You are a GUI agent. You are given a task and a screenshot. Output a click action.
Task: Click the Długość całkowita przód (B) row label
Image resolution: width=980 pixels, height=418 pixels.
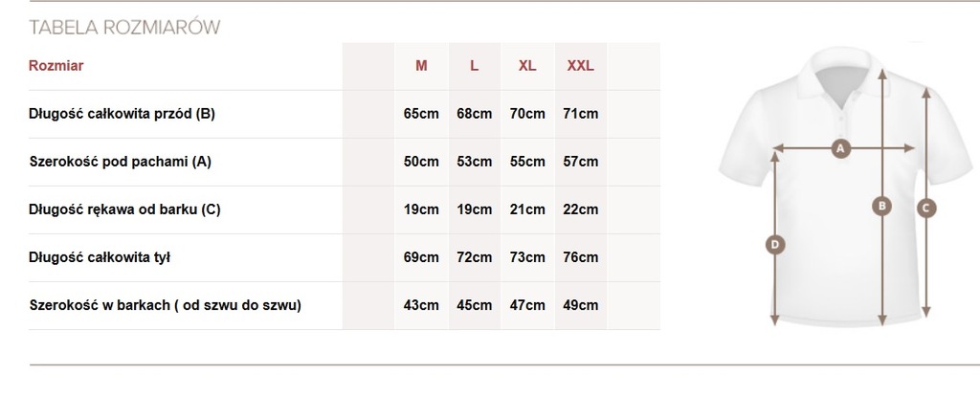(122, 114)
